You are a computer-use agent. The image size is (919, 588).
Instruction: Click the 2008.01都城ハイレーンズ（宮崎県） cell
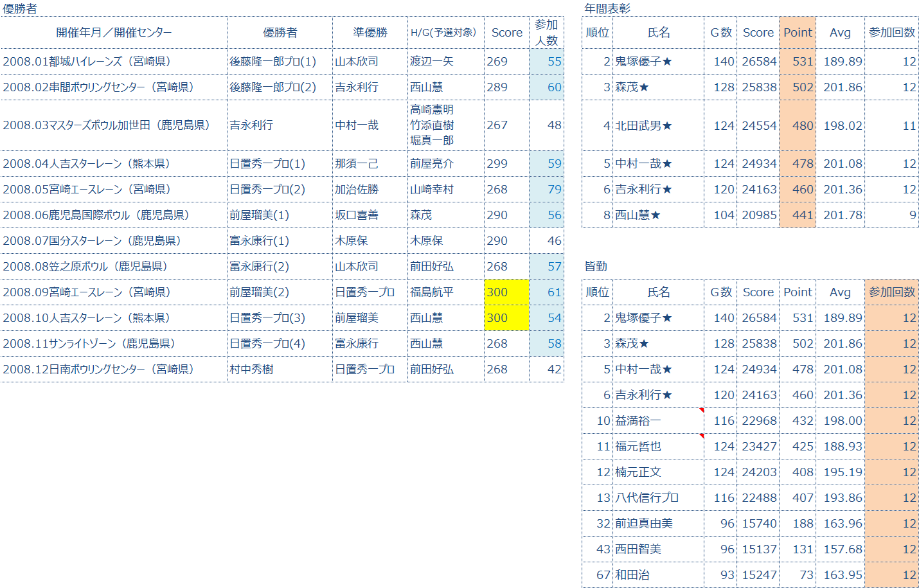click(114, 61)
